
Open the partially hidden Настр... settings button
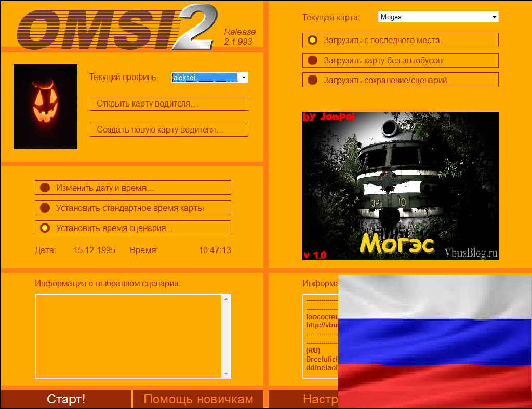[x=303, y=399]
